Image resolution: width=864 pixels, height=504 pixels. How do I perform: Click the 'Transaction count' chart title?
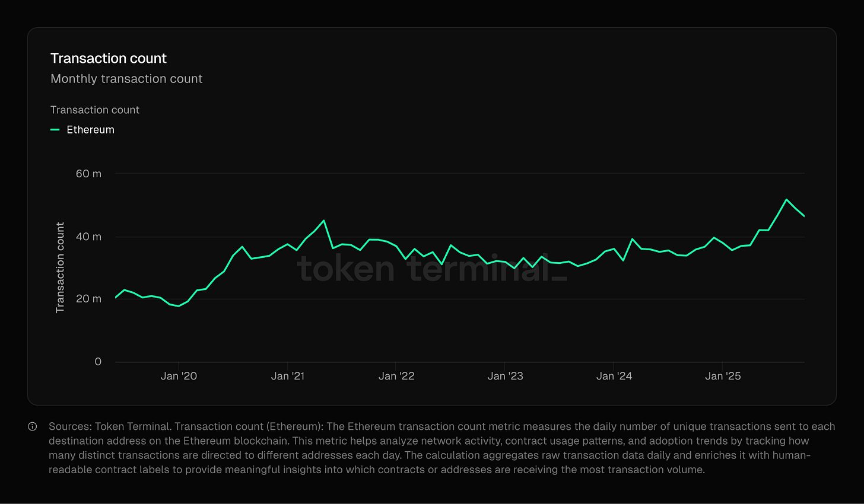tap(109, 58)
